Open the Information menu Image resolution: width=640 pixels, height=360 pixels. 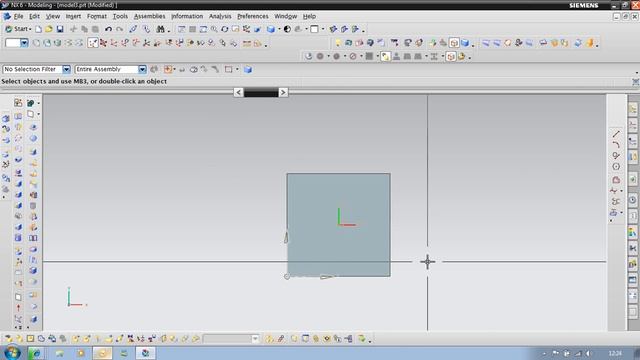[x=187, y=16]
